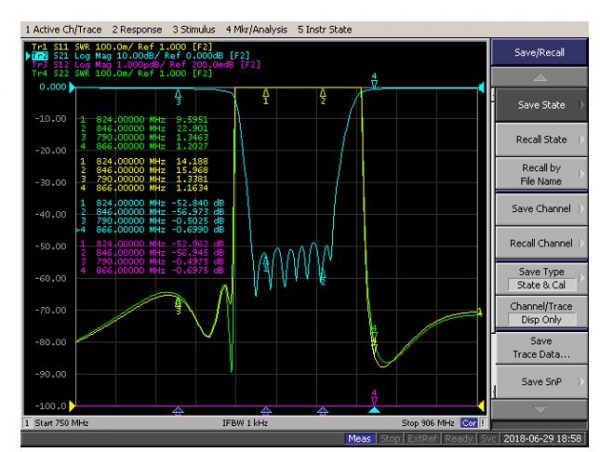Open Save Type State & Cal selector

tap(541, 278)
